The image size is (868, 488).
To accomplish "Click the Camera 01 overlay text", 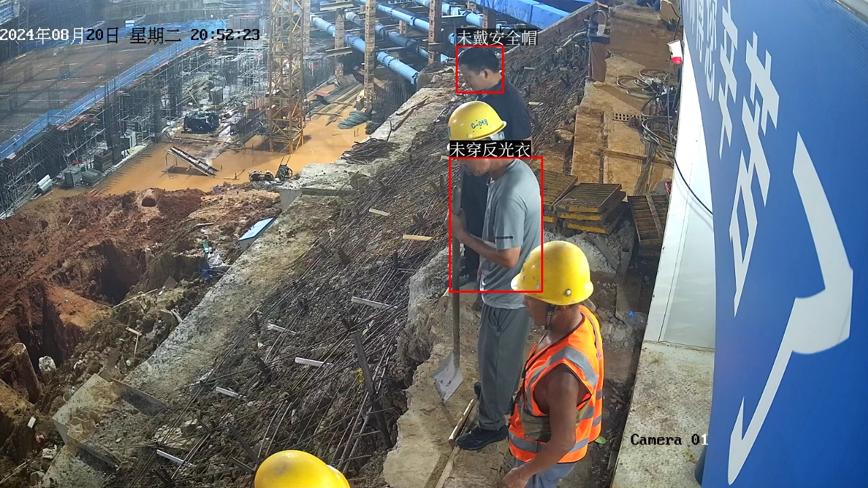I will point(669,440).
